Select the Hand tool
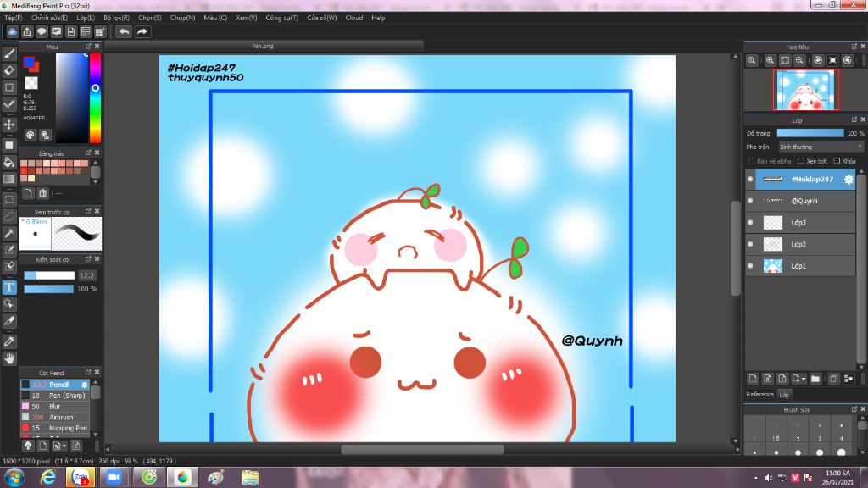This screenshot has height=488, width=868. [8, 358]
